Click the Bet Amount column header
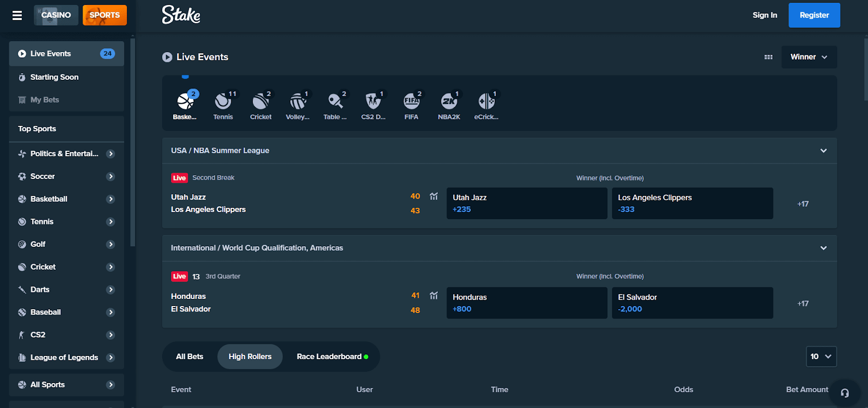868x408 pixels. coord(807,390)
